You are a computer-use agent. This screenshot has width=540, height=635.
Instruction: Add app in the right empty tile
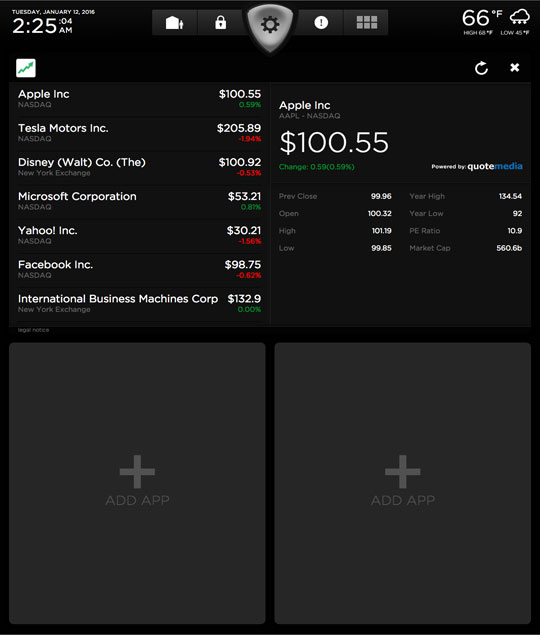click(x=403, y=483)
